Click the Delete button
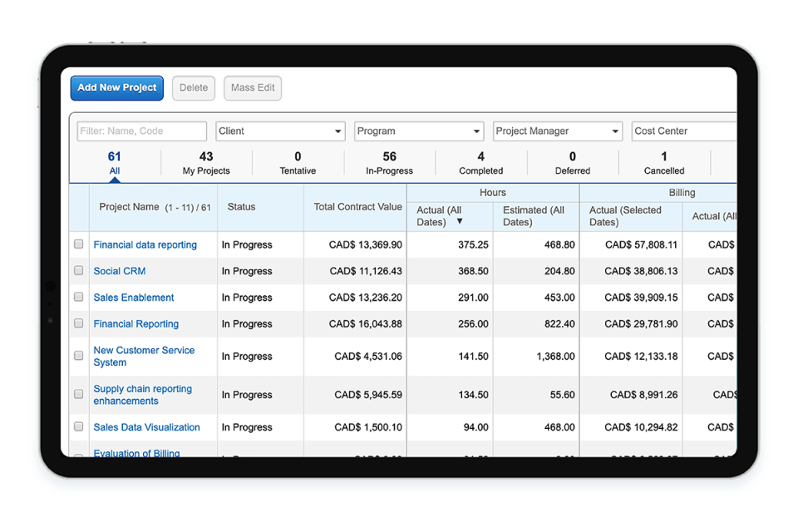Viewport: 798px width, 532px height. coord(193,87)
